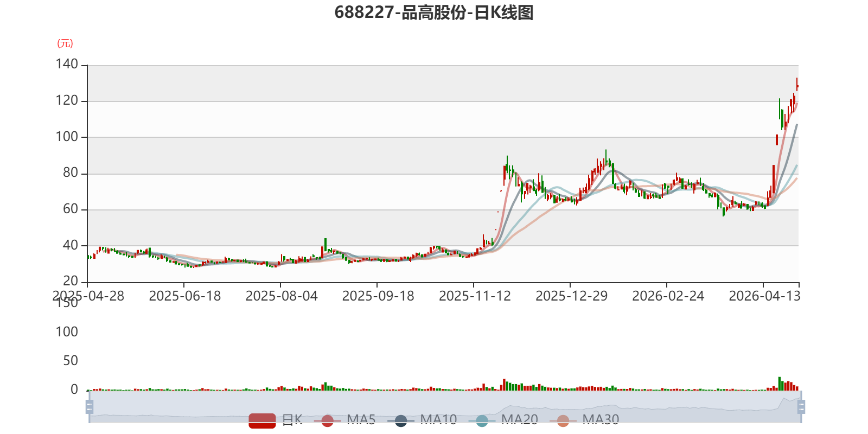Click the MA10 legend text label
Viewport: 868px width, 434px height.
[x=438, y=419]
